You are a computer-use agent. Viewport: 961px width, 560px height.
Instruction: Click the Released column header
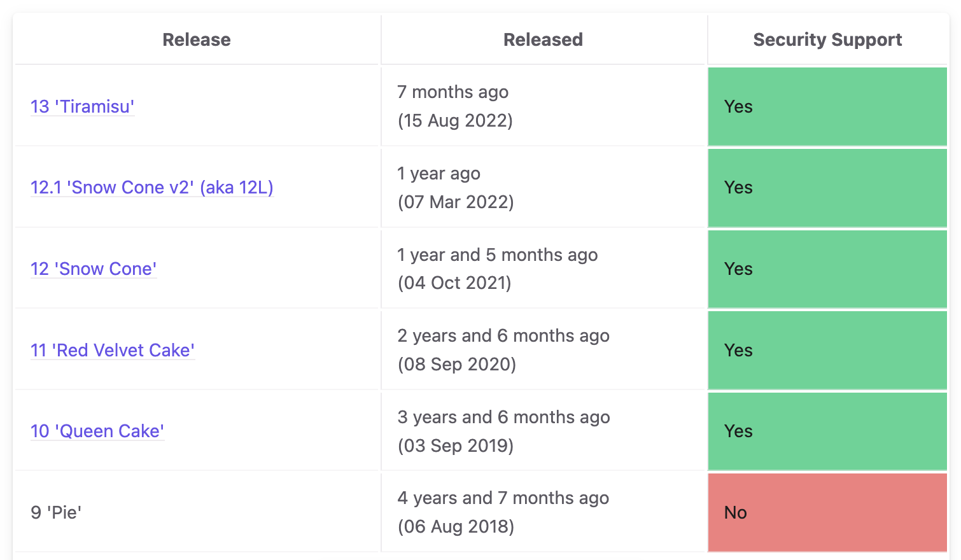click(543, 39)
